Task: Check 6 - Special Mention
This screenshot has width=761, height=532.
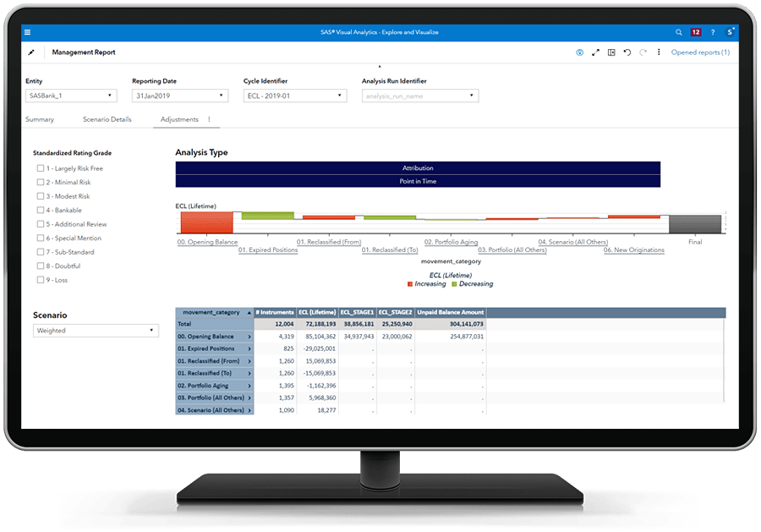Action: pos(41,238)
